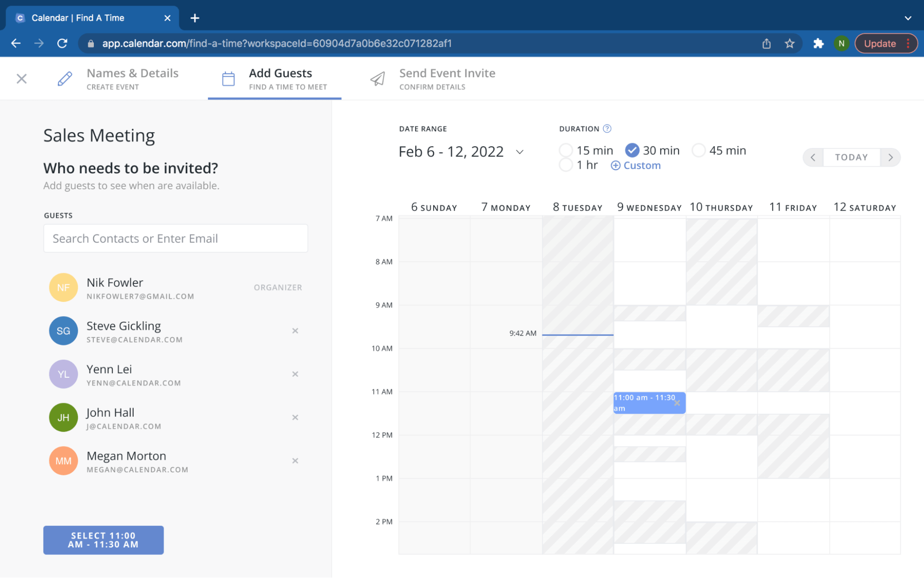924x578 pixels.
Task: Switch to the Send Event Invite step
Action: coord(447,73)
